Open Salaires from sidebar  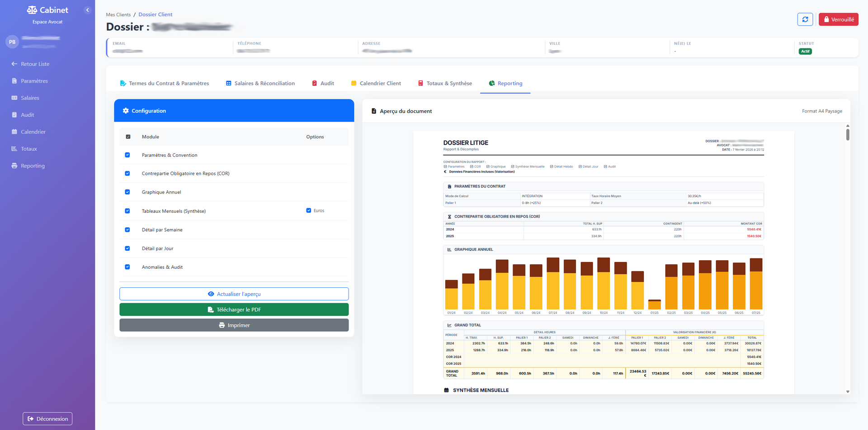[x=30, y=98]
